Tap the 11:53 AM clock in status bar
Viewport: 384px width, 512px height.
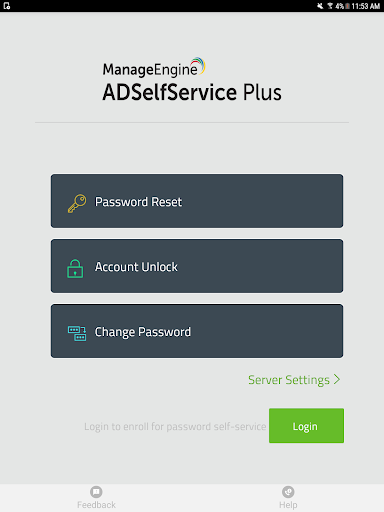click(x=366, y=6)
